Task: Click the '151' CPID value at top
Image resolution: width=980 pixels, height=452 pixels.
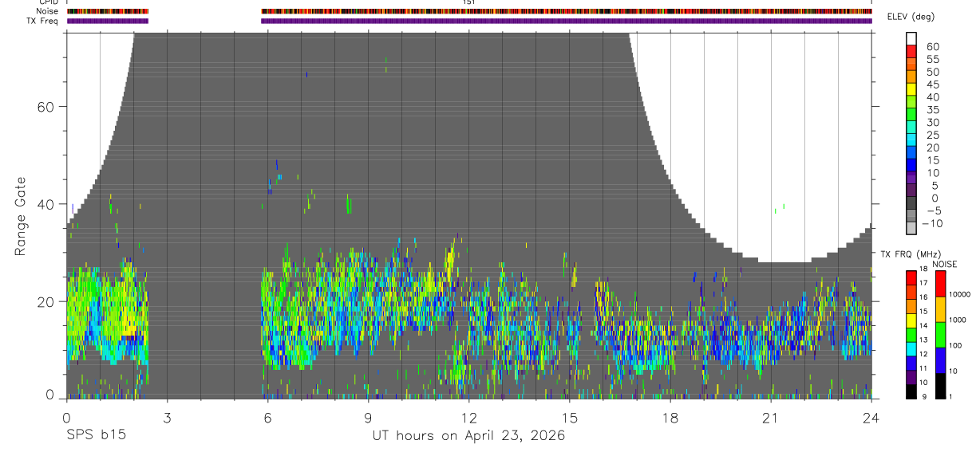Action: 469,2
